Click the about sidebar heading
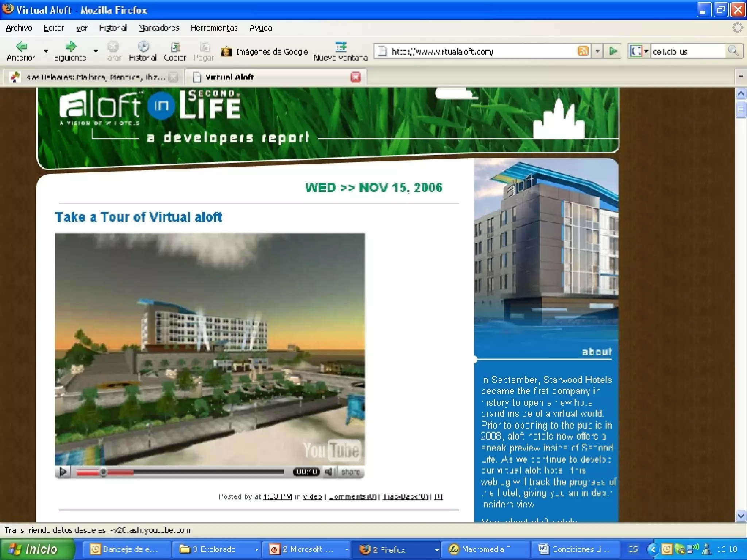 597,352
